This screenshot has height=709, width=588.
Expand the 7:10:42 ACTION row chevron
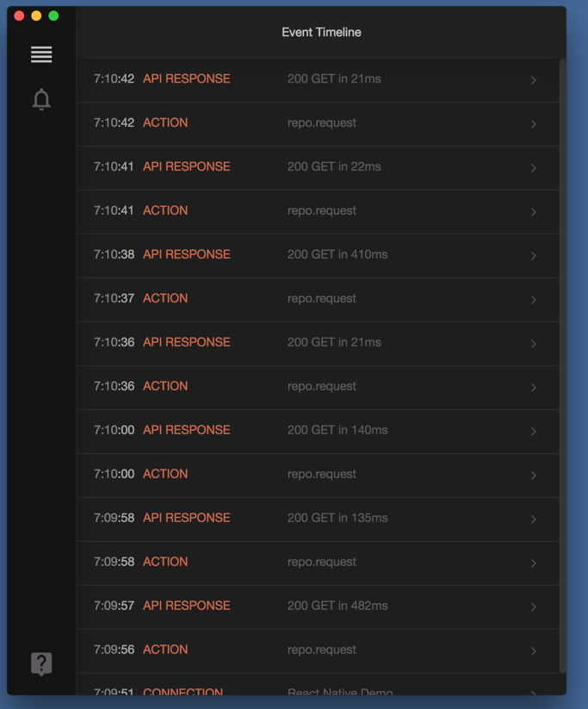coord(534,124)
